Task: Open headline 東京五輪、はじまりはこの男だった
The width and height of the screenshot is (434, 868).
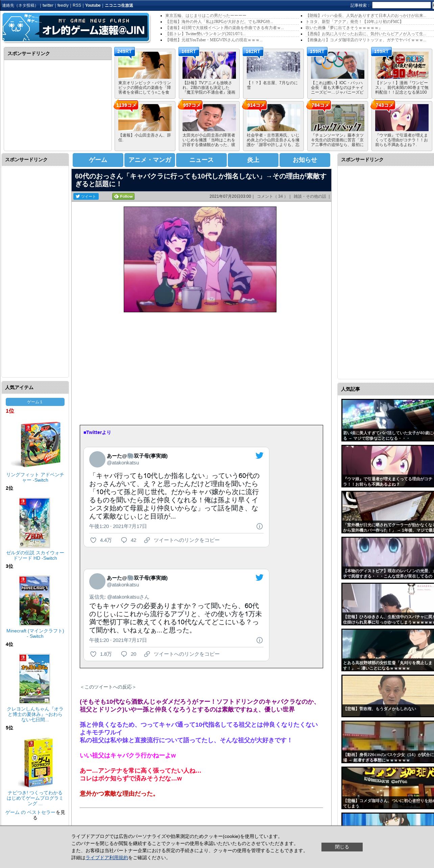Action: point(206,16)
